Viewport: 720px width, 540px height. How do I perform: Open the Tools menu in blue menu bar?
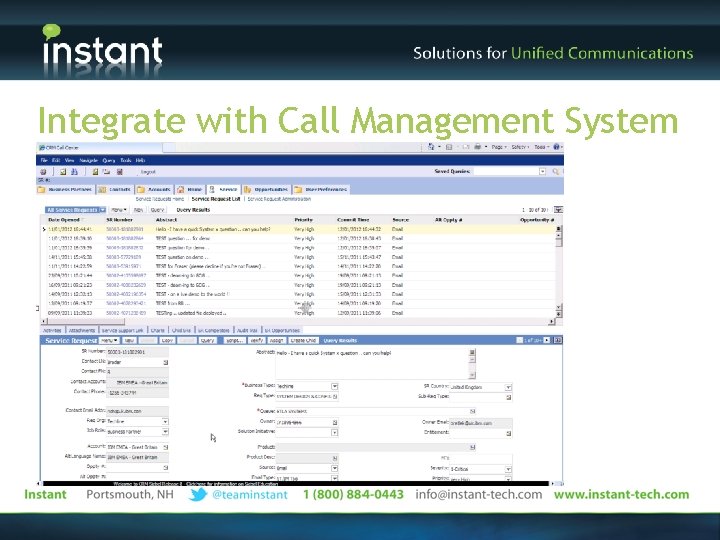click(x=126, y=160)
